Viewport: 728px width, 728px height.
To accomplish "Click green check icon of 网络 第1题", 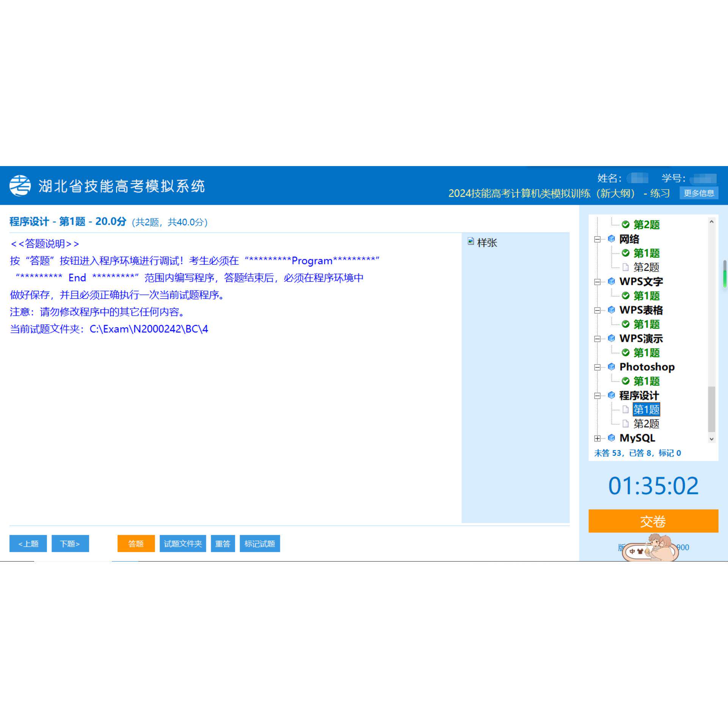I will [x=626, y=253].
